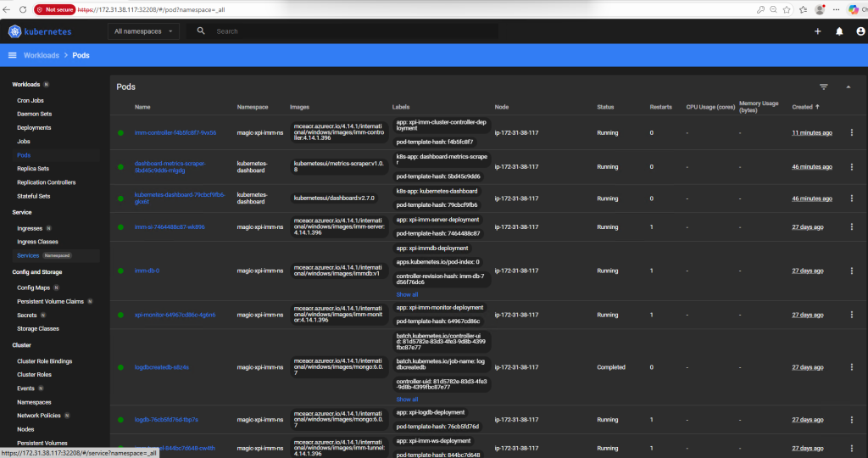Image resolution: width=868 pixels, height=458 pixels.
Task: Open the user account icon
Action: [860, 31]
